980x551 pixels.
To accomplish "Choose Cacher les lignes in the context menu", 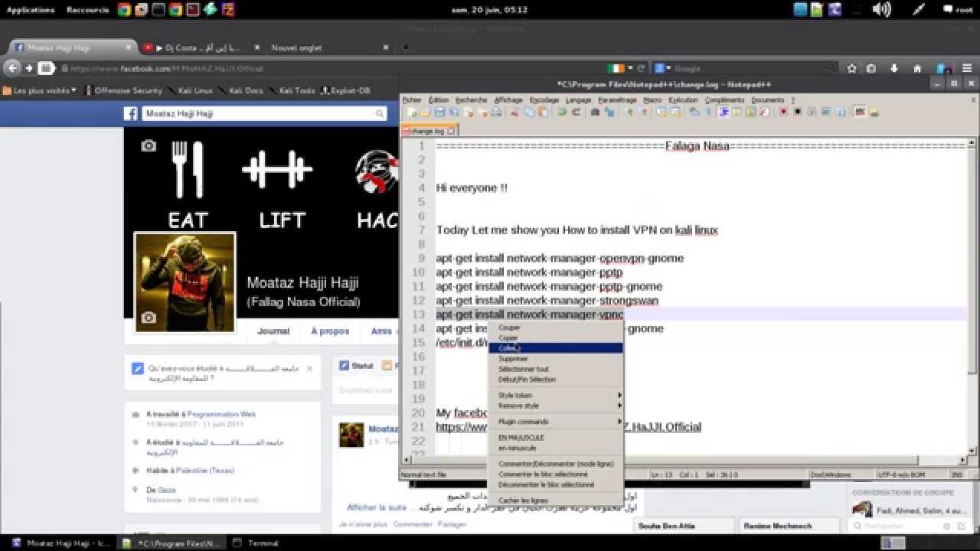I will point(556,500).
